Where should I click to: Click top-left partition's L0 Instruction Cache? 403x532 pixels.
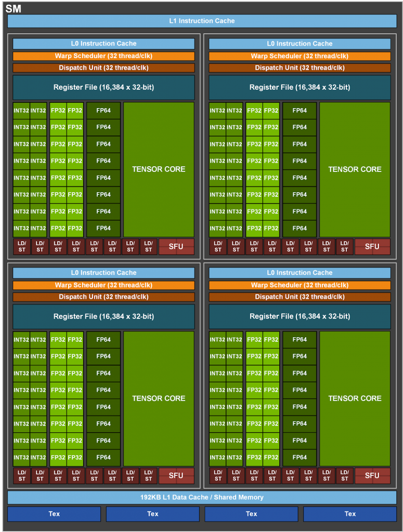(x=103, y=44)
